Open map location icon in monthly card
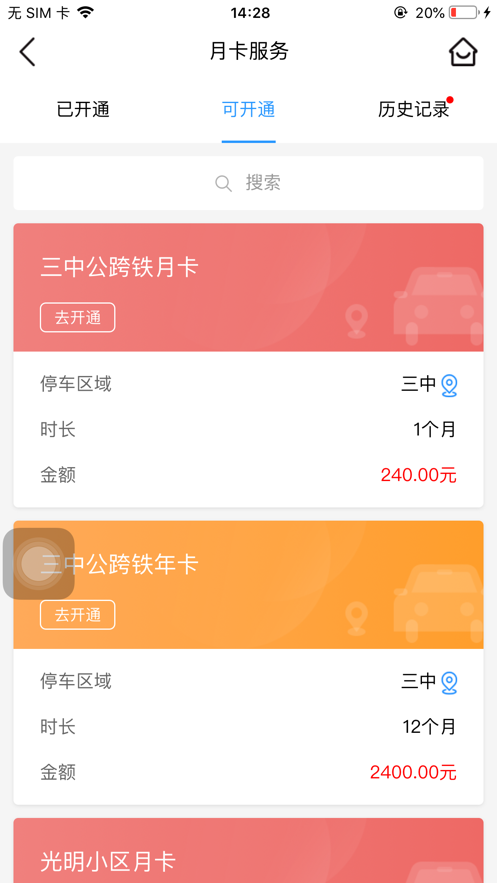Viewport: 497px width, 883px height. pos(449,386)
